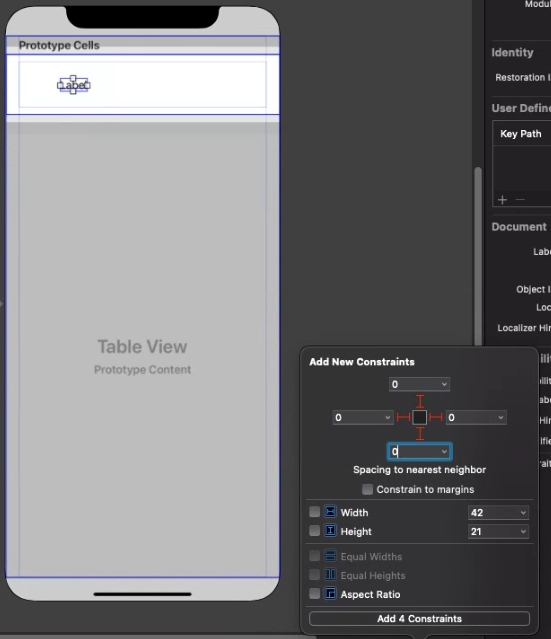Toggle the trailing spacing constraint strut

(x=436, y=417)
